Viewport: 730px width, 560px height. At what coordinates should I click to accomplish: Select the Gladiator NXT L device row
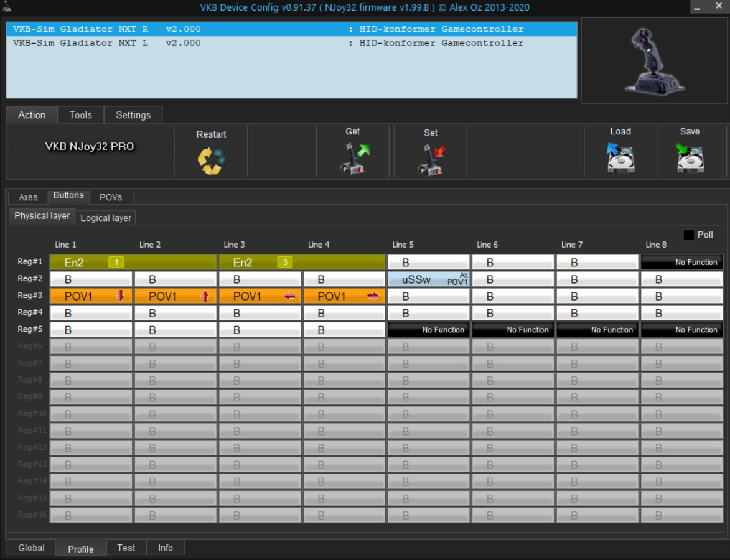[x=291, y=43]
